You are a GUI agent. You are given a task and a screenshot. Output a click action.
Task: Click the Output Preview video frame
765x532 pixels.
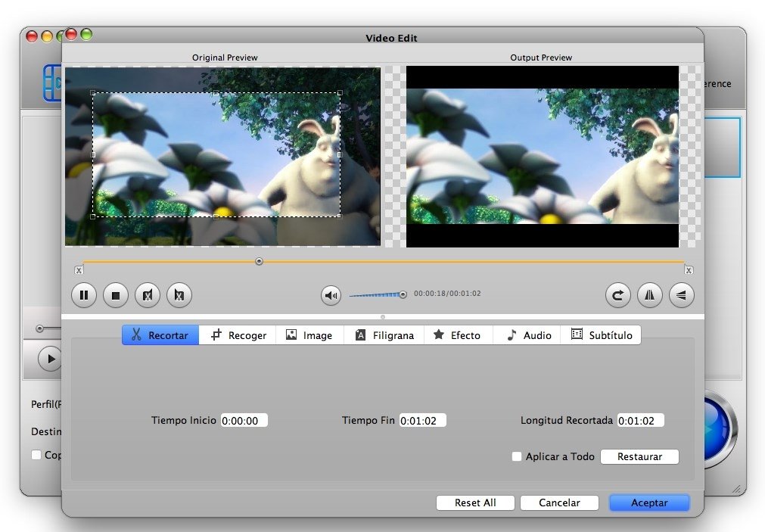coord(543,156)
